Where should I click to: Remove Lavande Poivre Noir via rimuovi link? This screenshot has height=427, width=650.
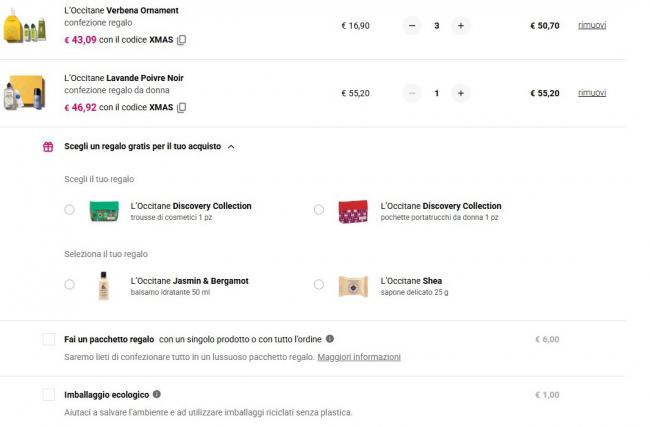click(592, 93)
